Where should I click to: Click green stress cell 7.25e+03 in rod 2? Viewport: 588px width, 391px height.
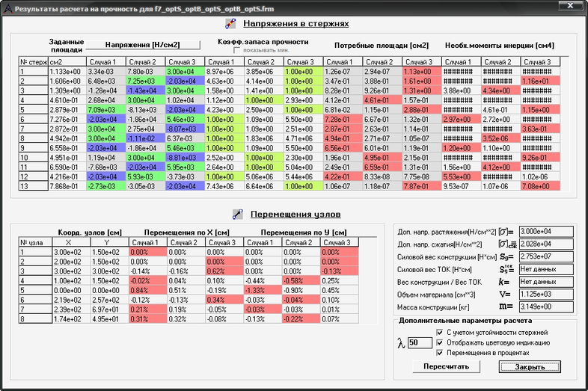(x=145, y=81)
